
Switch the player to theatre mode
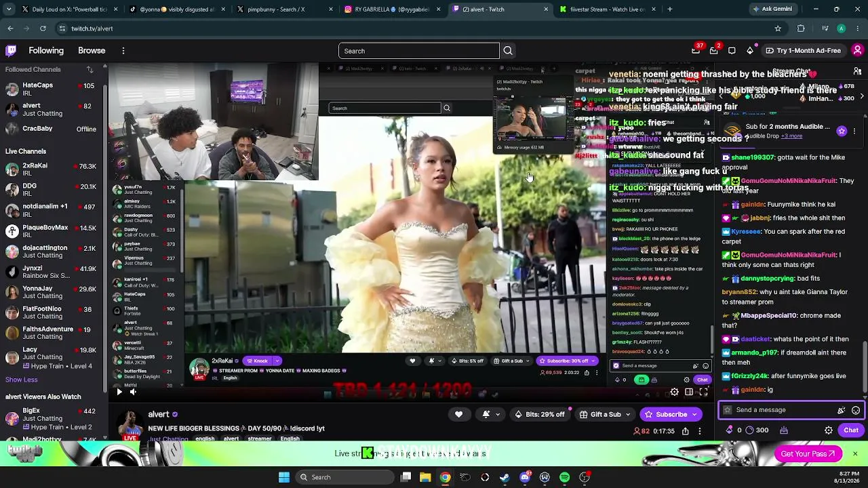pyautogui.click(x=689, y=392)
